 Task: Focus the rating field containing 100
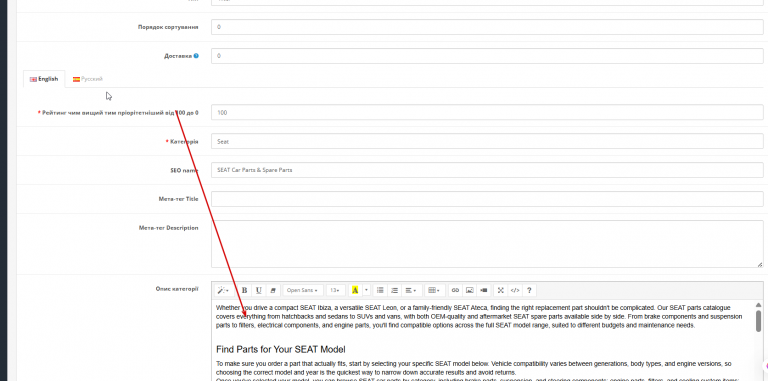(x=487, y=113)
